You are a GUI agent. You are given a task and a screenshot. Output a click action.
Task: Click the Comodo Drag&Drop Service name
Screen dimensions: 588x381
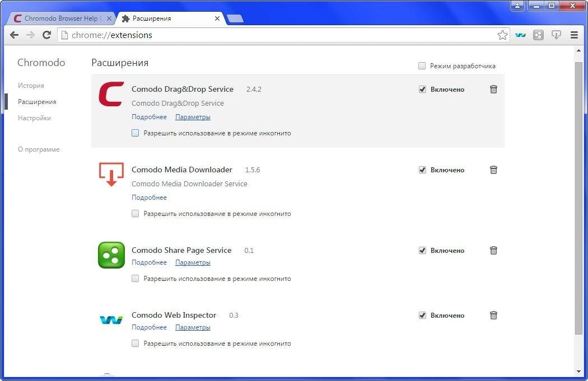coord(182,89)
